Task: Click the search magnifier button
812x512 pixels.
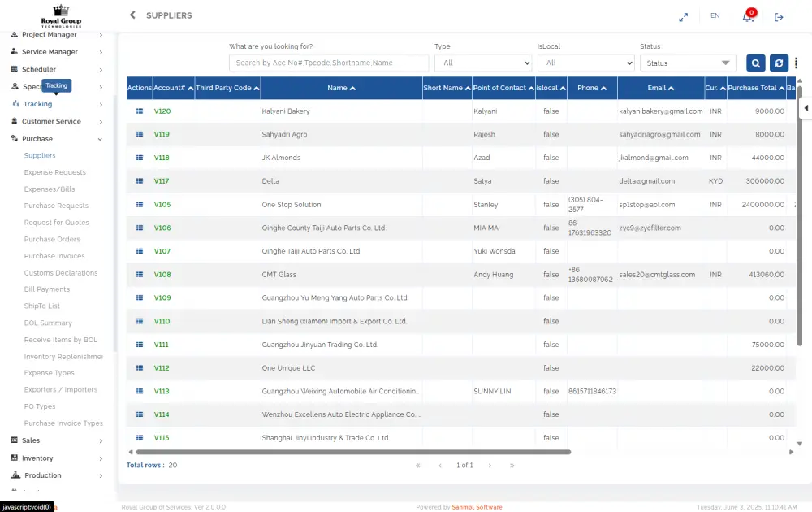Action: (755, 63)
